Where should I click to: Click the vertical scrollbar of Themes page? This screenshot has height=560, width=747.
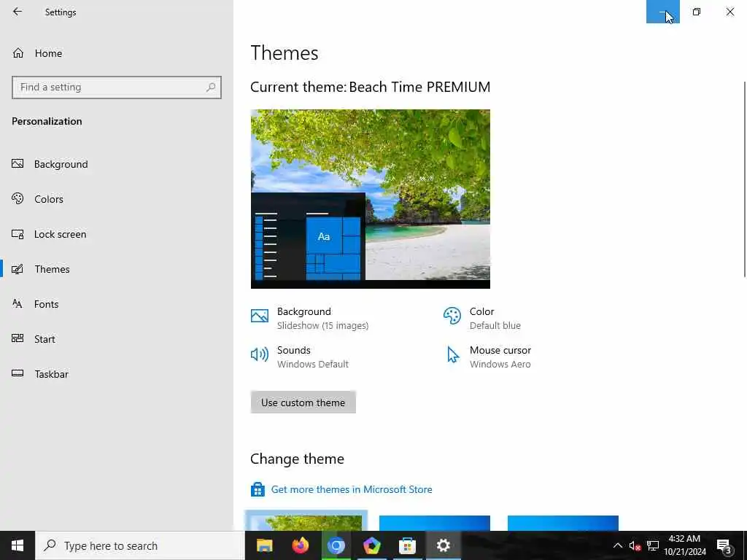tap(744, 179)
